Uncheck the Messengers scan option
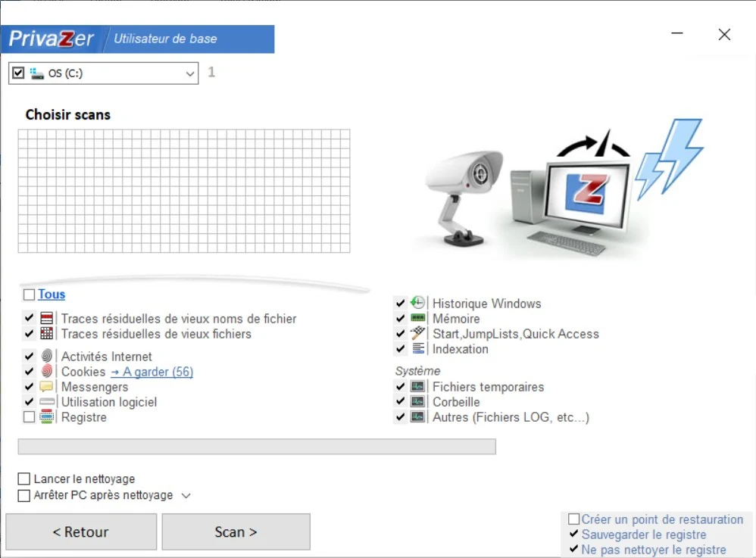The image size is (756, 558). (29, 386)
